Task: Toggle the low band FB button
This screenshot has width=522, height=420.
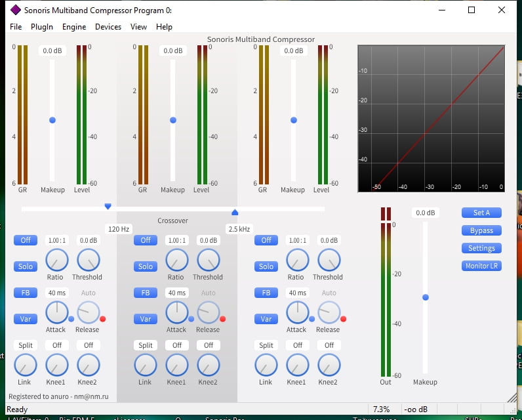Action: tap(26, 293)
